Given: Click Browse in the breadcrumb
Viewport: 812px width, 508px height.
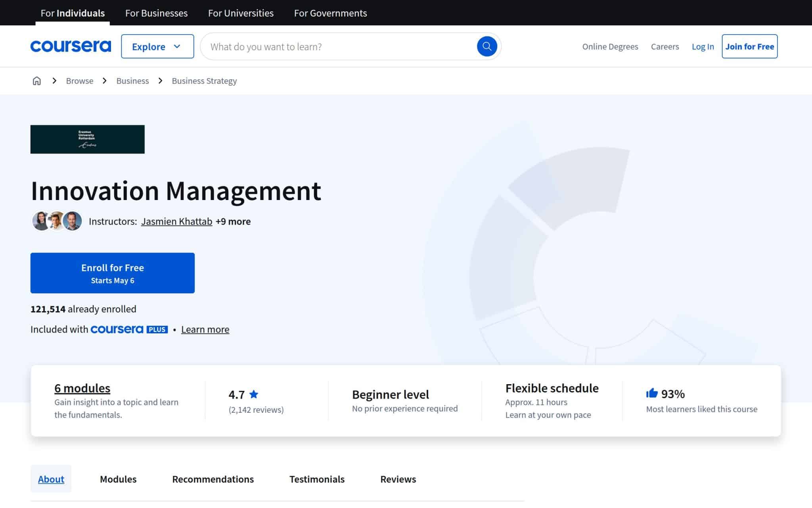Looking at the screenshot, I should click(x=80, y=81).
